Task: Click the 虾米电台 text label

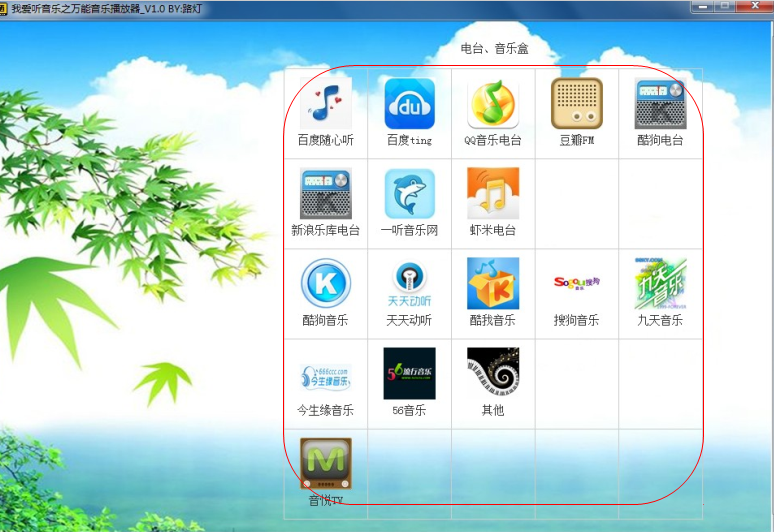Action: (493, 230)
